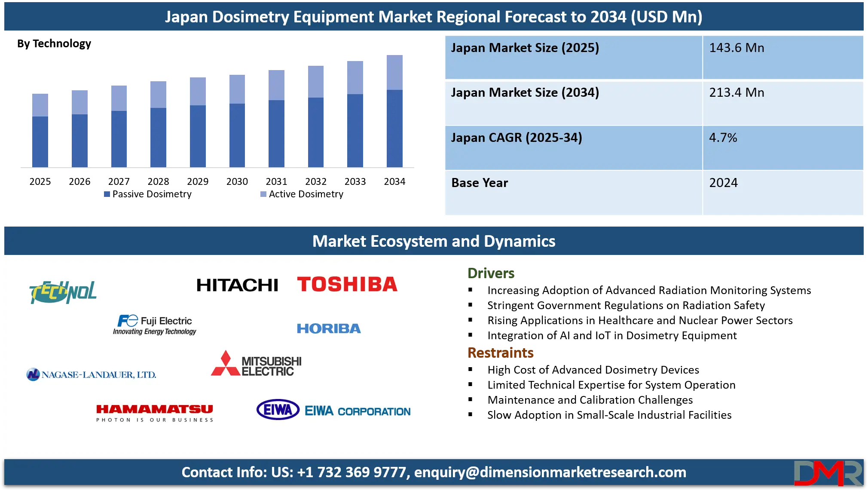This screenshot has height=497, width=868.
Task: Expand the Restraints section
Action: pyautogui.click(x=501, y=353)
